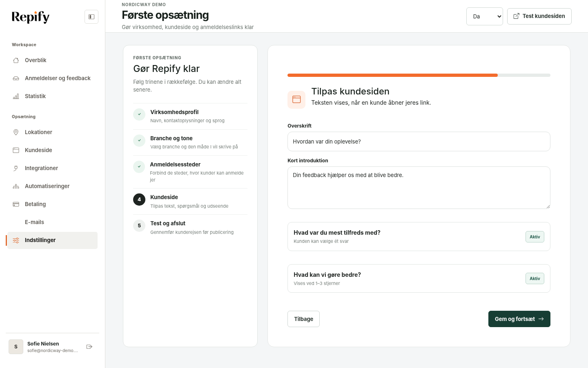
Task: Click the Test kundesiden button
Action: 539,16
